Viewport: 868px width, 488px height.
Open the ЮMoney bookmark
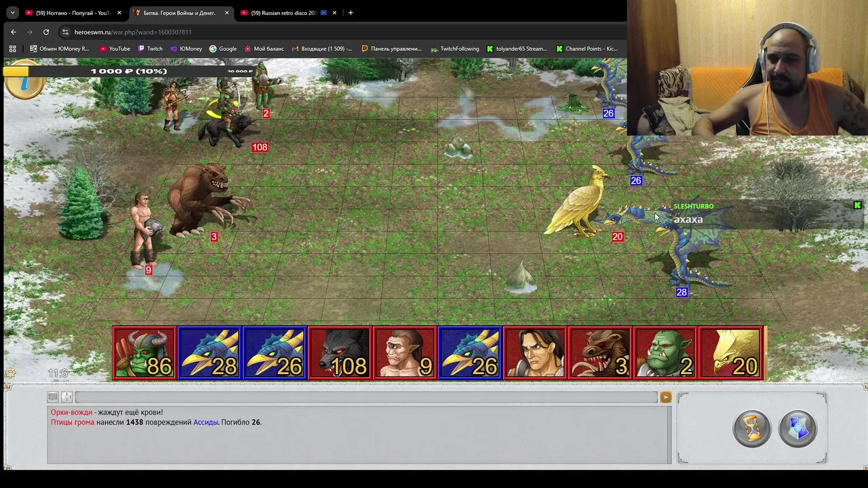coord(186,49)
